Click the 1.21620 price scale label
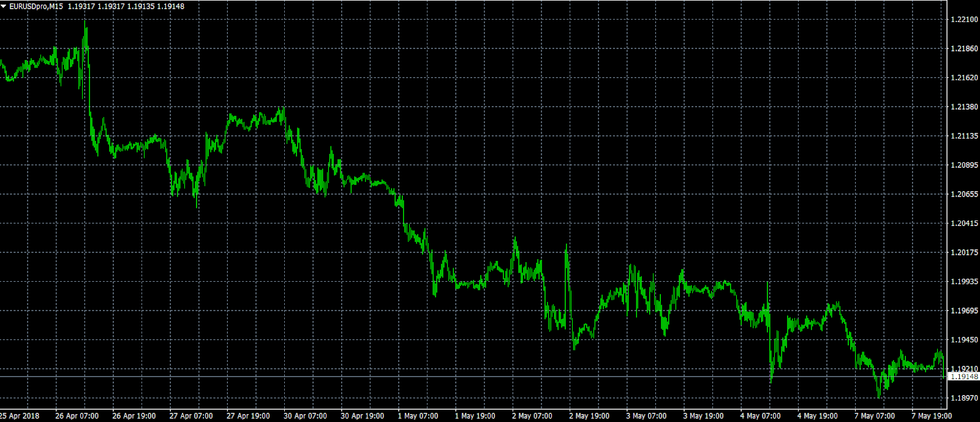Screen dimensions: 980x422 pyautogui.click(x=964, y=78)
